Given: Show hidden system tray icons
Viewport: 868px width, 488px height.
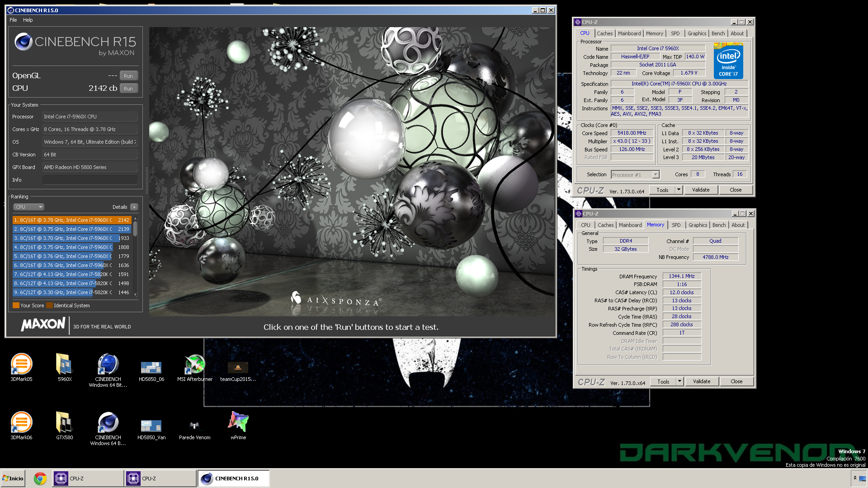Looking at the screenshot, I should (855, 478).
